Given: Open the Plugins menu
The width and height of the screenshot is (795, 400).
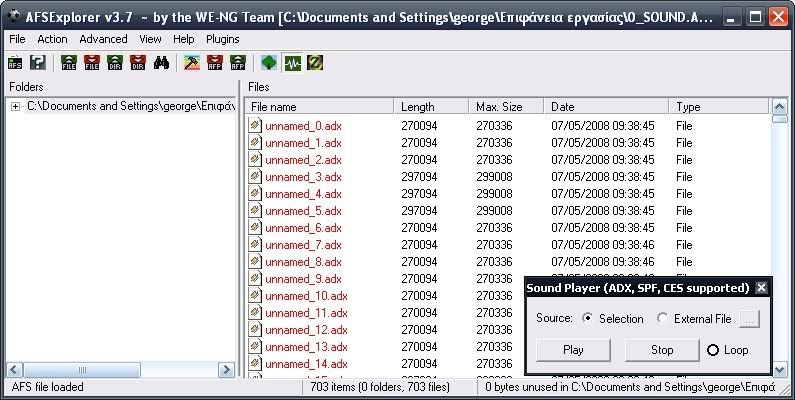Looking at the screenshot, I should tap(223, 39).
